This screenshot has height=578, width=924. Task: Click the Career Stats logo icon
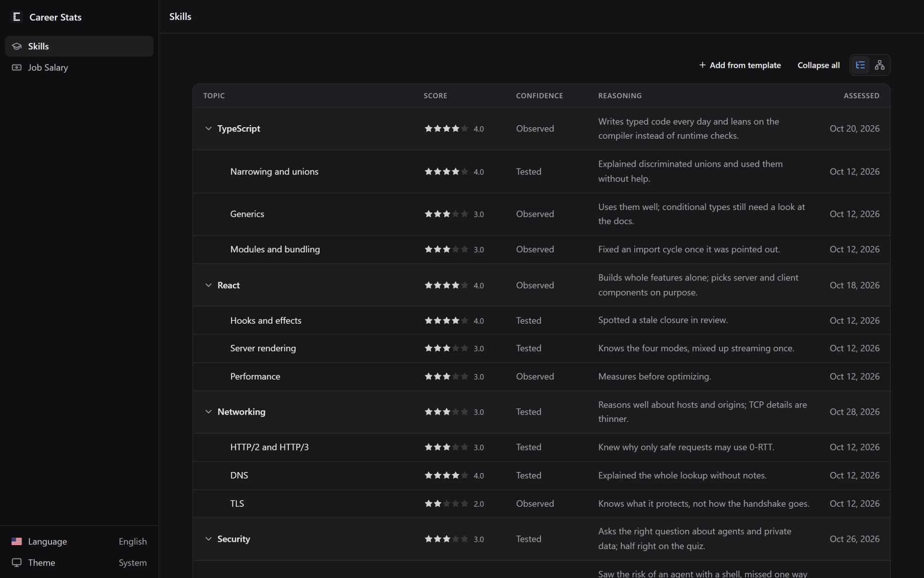click(x=16, y=17)
